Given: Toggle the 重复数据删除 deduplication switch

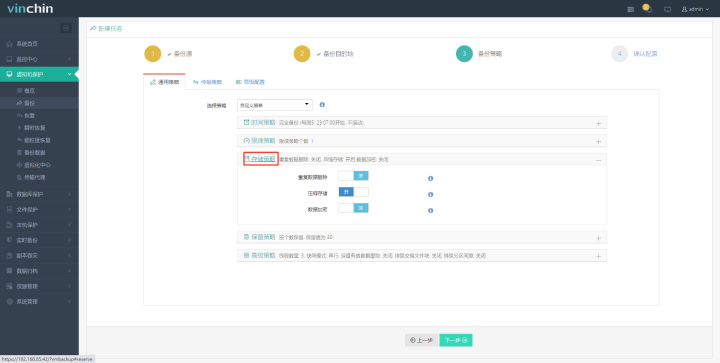Looking at the screenshot, I should 354,176.
